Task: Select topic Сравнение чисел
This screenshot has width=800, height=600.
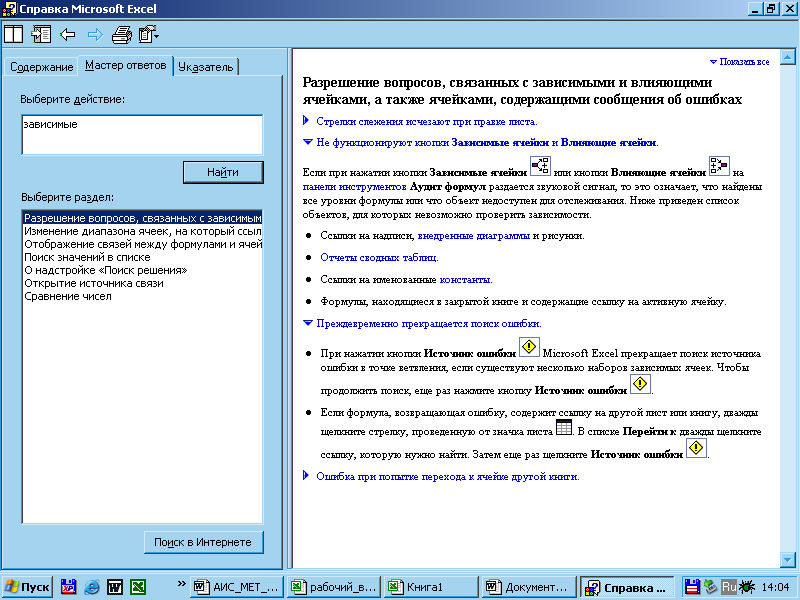Action: pos(142,296)
